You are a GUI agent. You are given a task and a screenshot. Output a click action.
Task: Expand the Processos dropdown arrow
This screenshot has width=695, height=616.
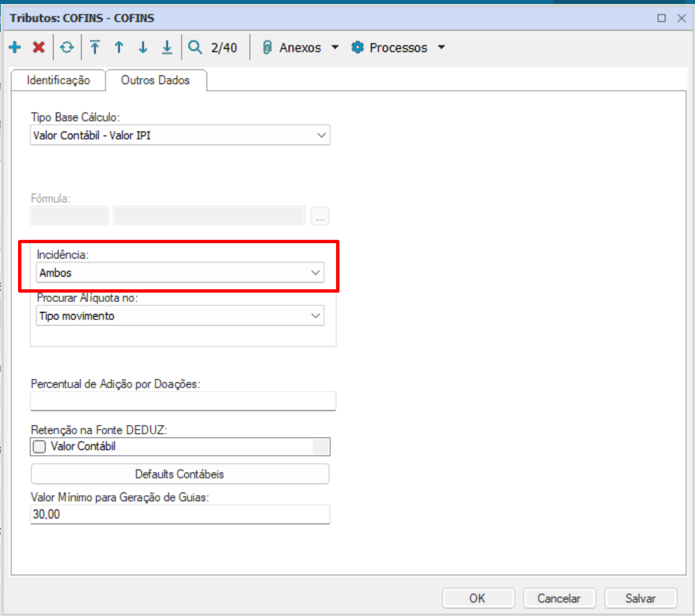pyautogui.click(x=442, y=47)
